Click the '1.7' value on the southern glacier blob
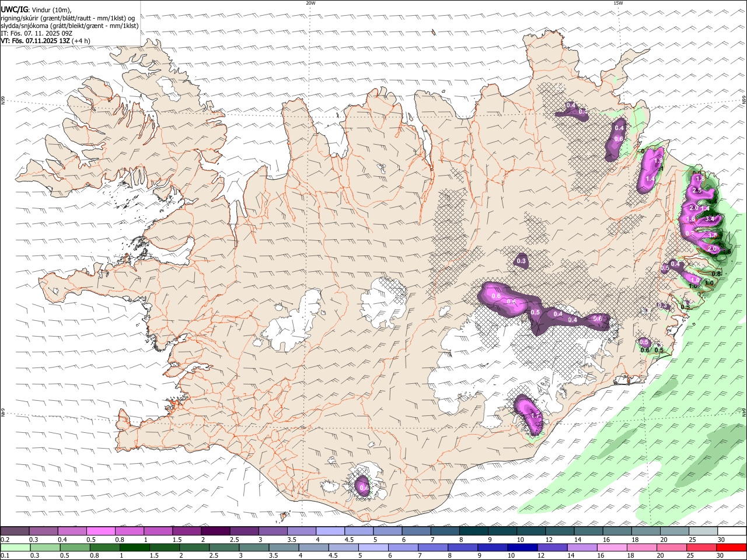 tap(536, 415)
